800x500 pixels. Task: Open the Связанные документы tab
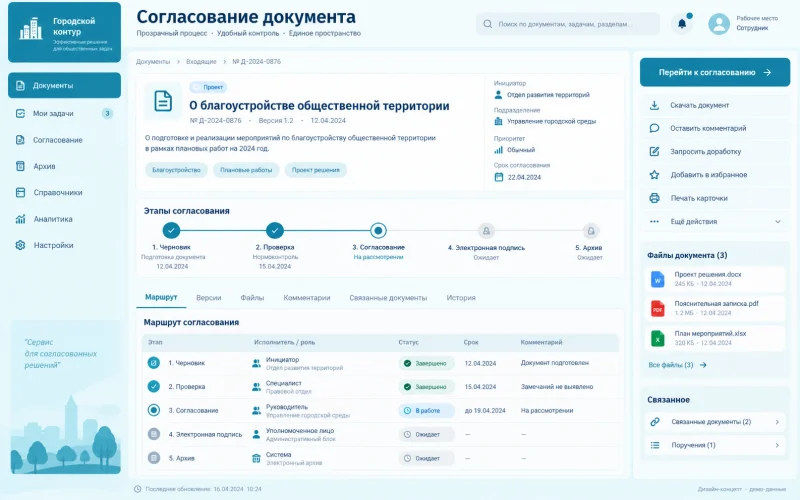[388, 297]
